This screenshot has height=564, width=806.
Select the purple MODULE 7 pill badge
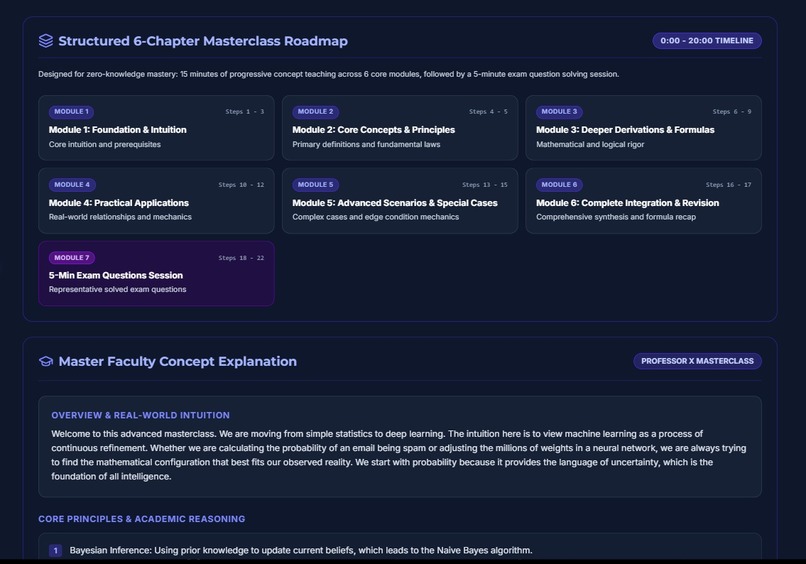coord(71,258)
